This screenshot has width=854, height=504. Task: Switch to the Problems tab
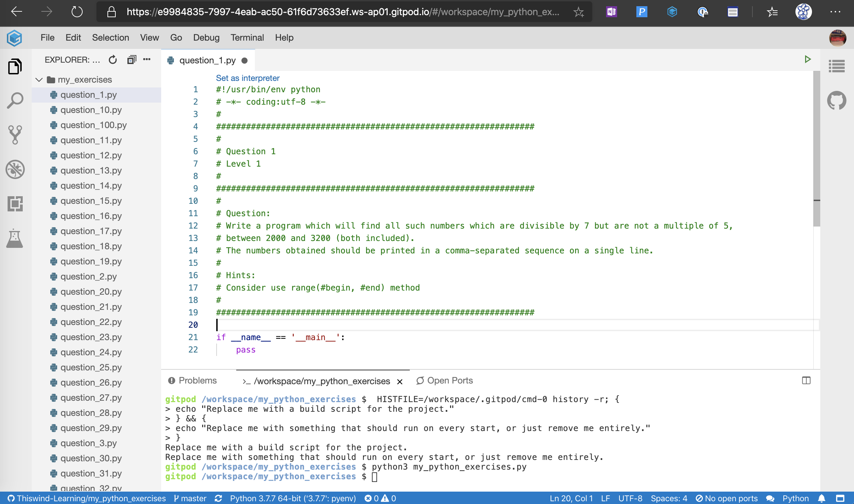pos(192,380)
